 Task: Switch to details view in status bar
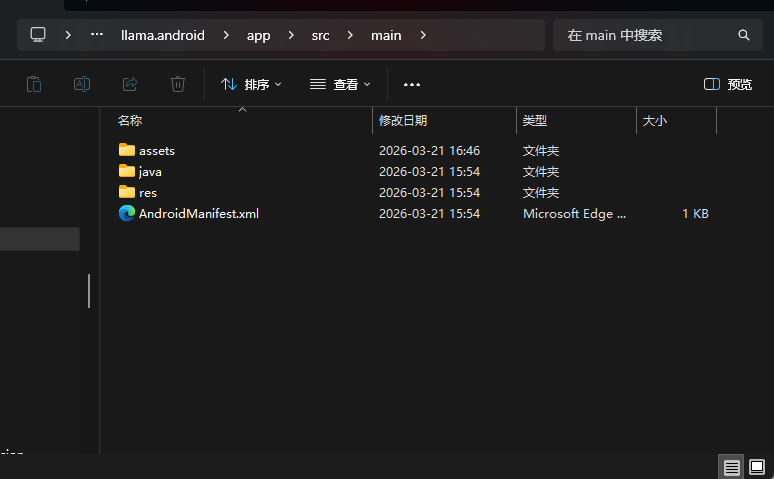(x=731, y=467)
